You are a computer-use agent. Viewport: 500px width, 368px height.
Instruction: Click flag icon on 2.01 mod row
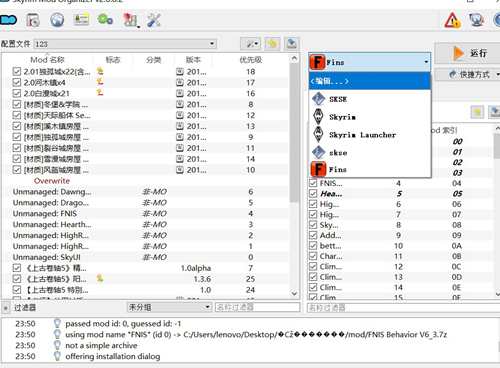click(100, 71)
